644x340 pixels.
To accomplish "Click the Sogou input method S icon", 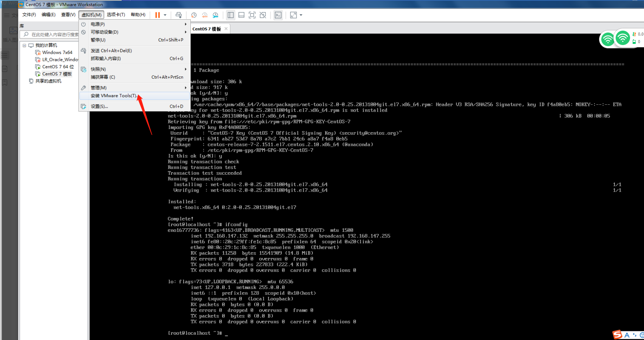I will pyautogui.click(x=617, y=335).
